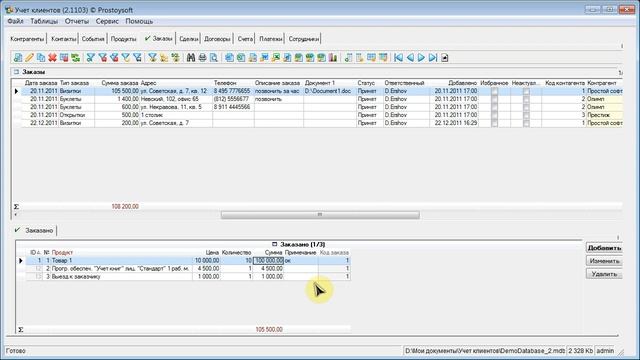Click the green refresh data icon
Screen dimensions: 640x360
[x=76, y=58]
